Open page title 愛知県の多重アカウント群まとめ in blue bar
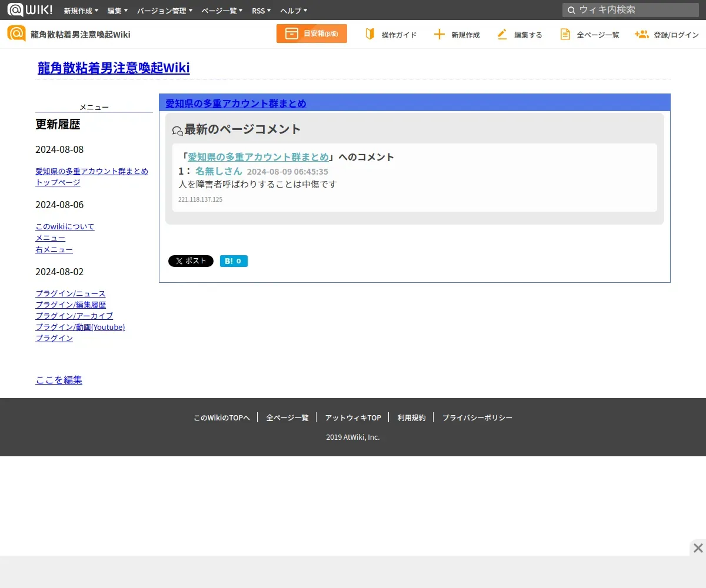The image size is (706, 588). (x=236, y=103)
